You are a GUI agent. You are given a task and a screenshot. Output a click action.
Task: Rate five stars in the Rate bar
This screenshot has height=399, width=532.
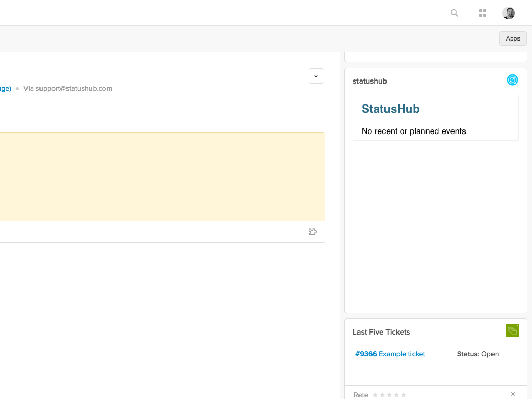pos(404,395)
